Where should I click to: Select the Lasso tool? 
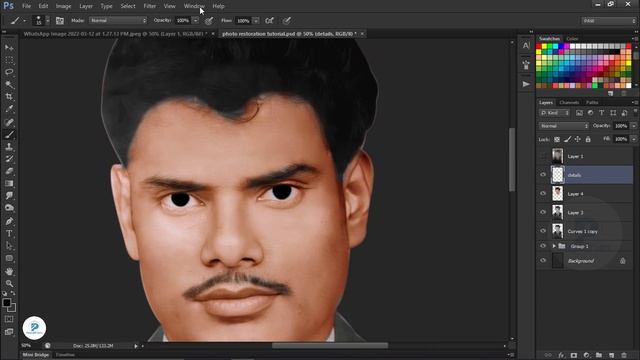coord(9,72)
